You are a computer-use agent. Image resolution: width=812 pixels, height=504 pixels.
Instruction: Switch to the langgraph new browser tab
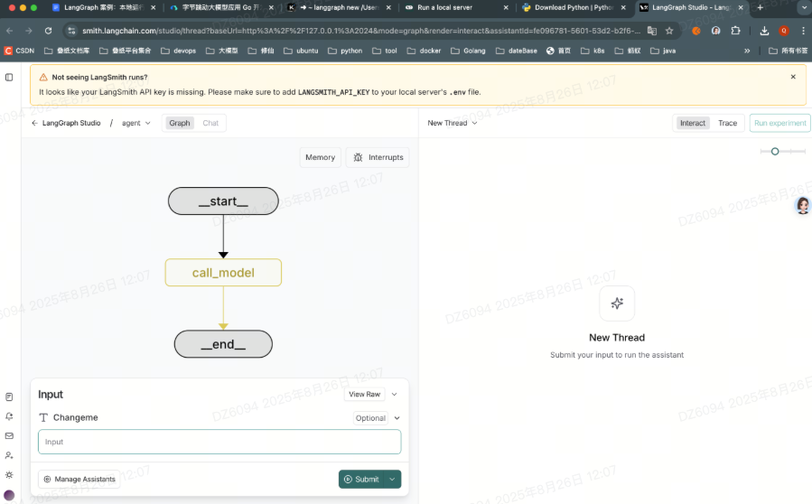[340, 7]
